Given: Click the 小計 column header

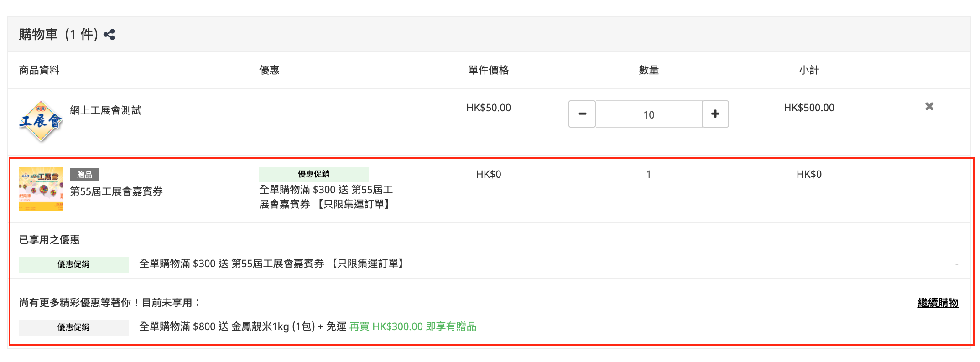Looking at the screenshot, I should click(x=809, y=70).
